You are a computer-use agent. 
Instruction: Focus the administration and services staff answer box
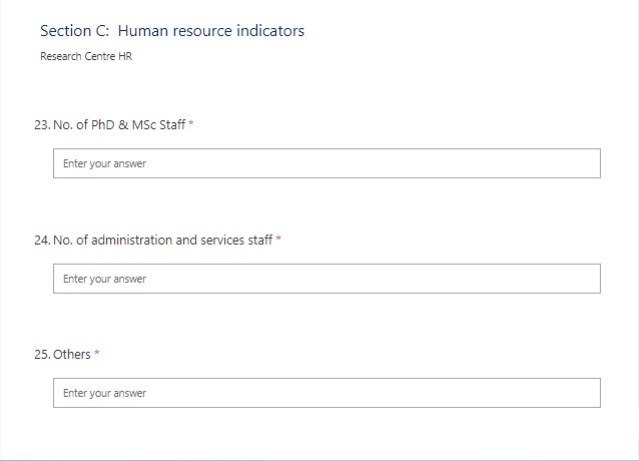point(327,278)
